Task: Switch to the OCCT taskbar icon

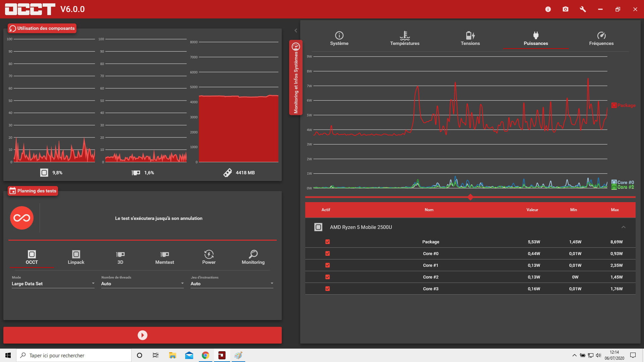Action: pyautogui.click(x=222, y=355)
